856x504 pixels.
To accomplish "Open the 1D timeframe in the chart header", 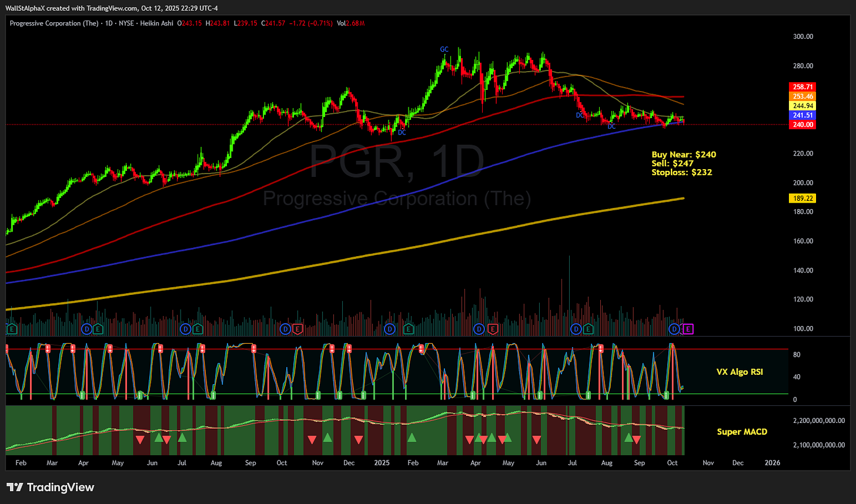I will 109,23.
